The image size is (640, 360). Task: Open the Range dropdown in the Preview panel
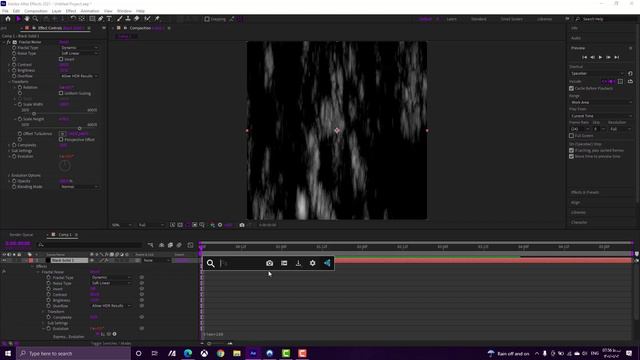pos(601,102)
